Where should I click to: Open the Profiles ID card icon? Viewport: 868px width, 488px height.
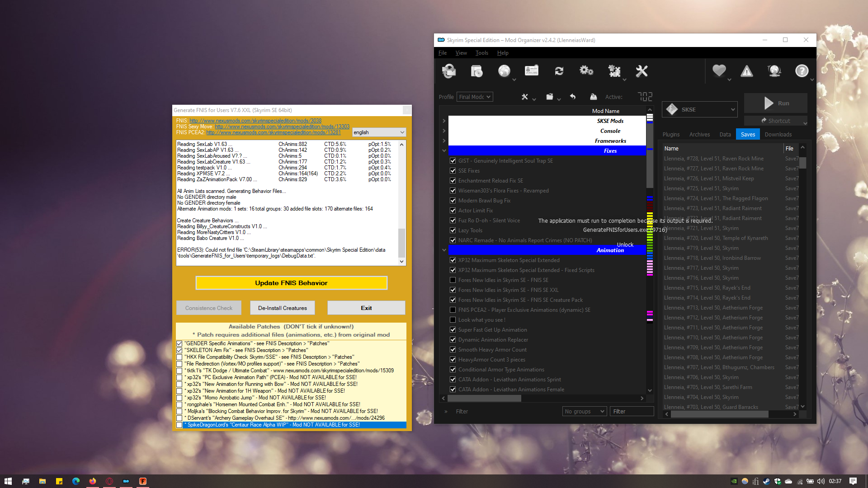[532, 71]
